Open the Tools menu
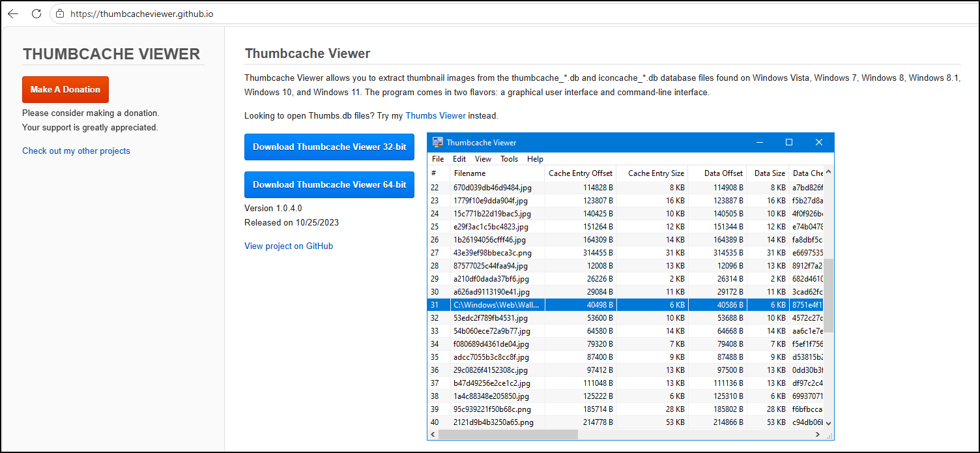Screen dimensions: 980x453 pyautogui.click(x=510, y=159)
